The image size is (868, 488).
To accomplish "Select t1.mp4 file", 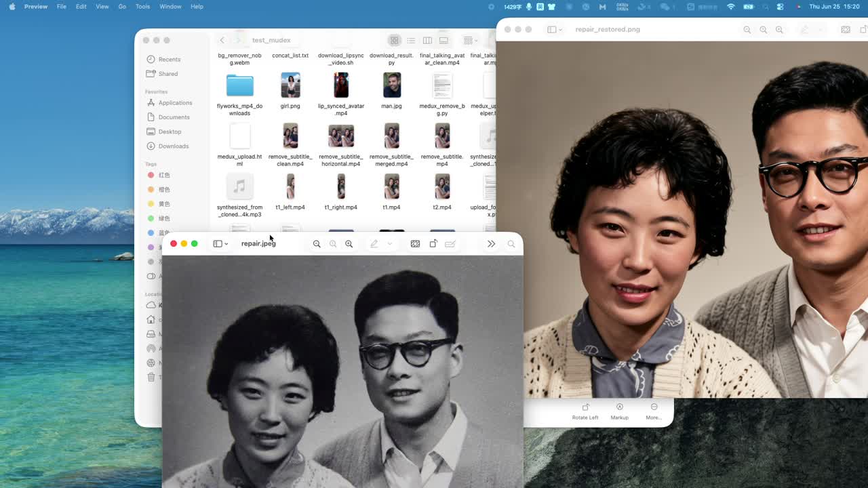I will 391,186.
